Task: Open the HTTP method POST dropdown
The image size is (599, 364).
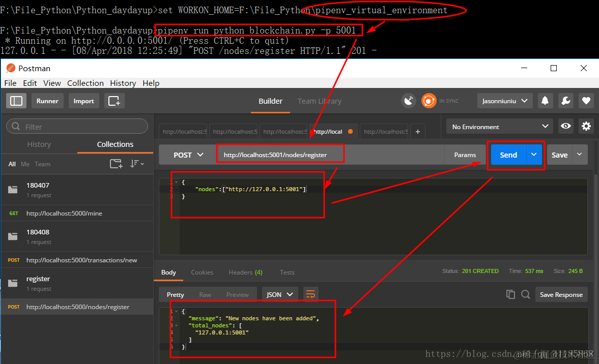Action: point(188,155)
